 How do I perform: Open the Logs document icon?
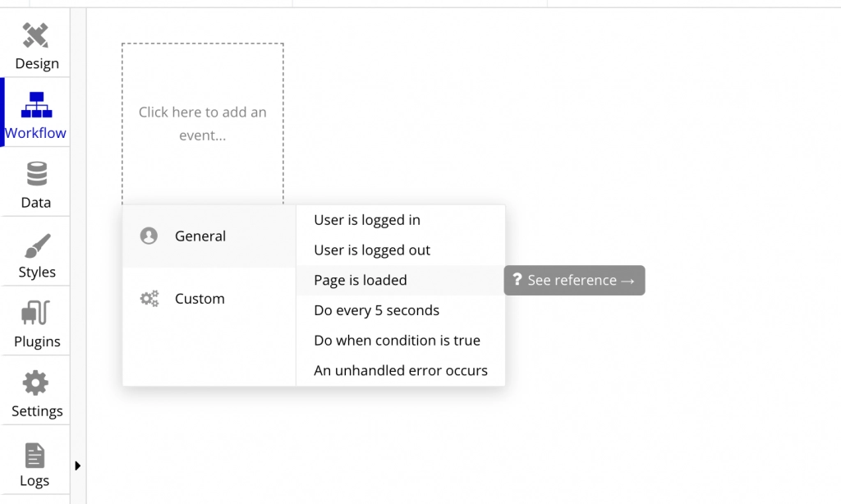pyautogui.click(x=34, y=456)
